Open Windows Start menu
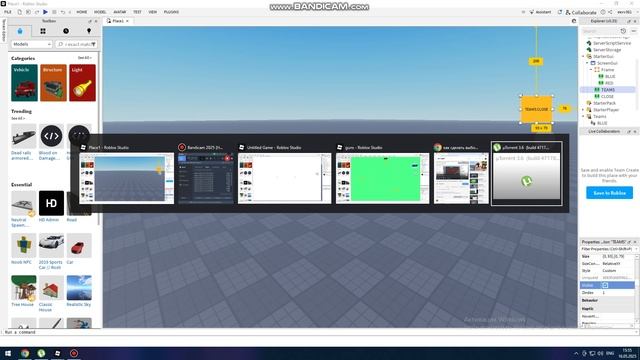 [x=8, y=353]
